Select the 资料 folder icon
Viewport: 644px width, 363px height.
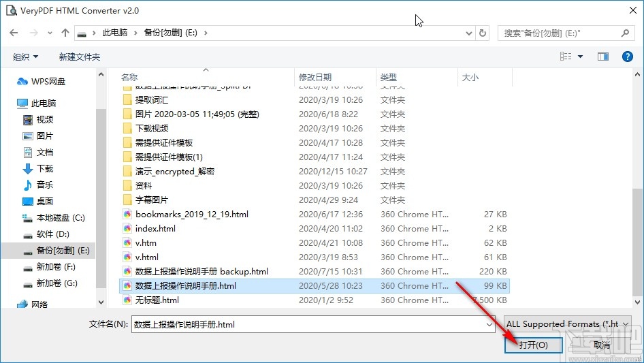[128, 186]
